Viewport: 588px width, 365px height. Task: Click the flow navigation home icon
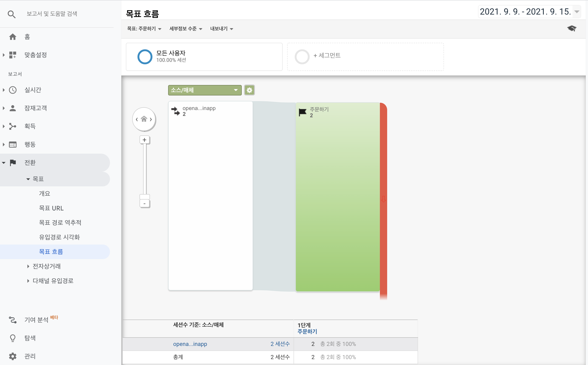[x=144, y=119]
